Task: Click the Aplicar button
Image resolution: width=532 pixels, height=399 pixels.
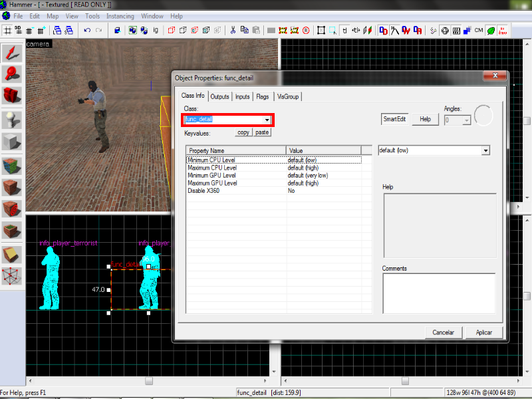Action: pyautogui.click(x=484, y=332)
